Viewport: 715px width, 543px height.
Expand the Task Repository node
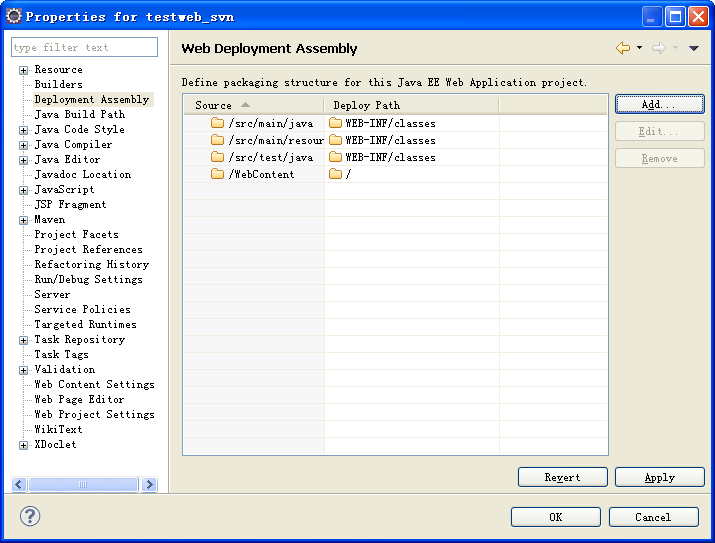click(23, 341)
